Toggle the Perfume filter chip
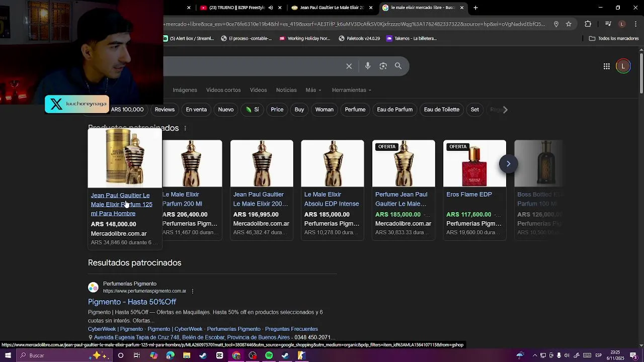This screenshot has width=644, height=362. 355,110
